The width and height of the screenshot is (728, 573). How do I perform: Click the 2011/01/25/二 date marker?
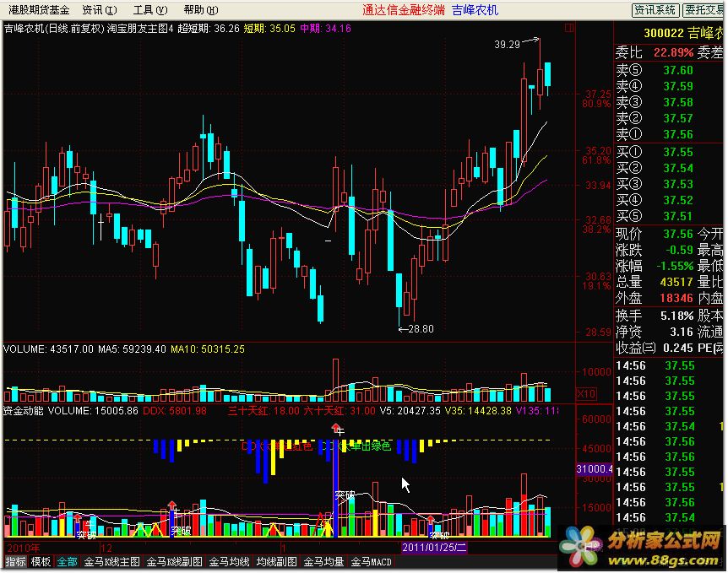pos(433,547)
